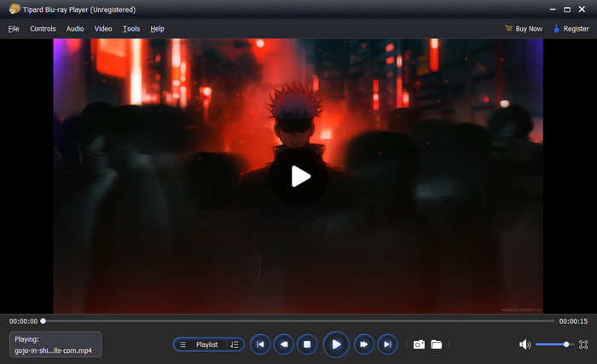This screenshot has height=364, width=597.
Task: Close the Tipard Blu-ray Player window
Action: (x=583, y=9)
